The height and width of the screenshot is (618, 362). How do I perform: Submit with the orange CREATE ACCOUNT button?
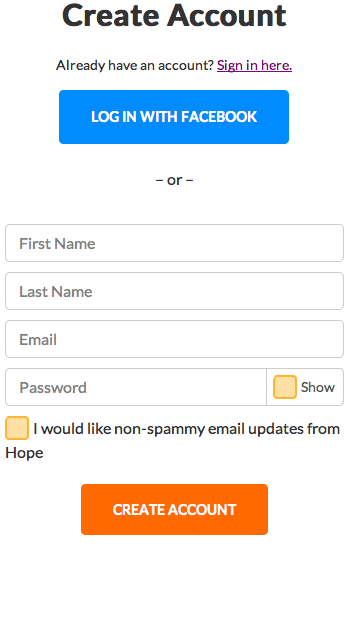[174, 510]
